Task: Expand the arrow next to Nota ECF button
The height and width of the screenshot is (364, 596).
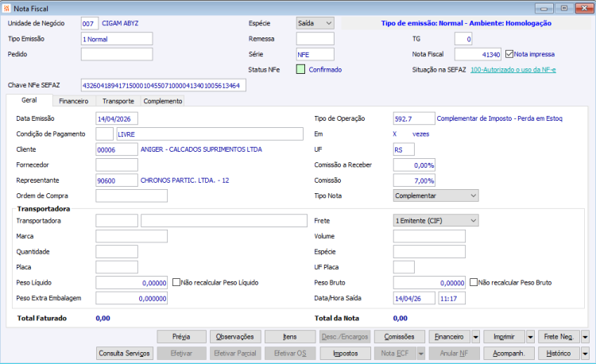Action: [420, 354]
